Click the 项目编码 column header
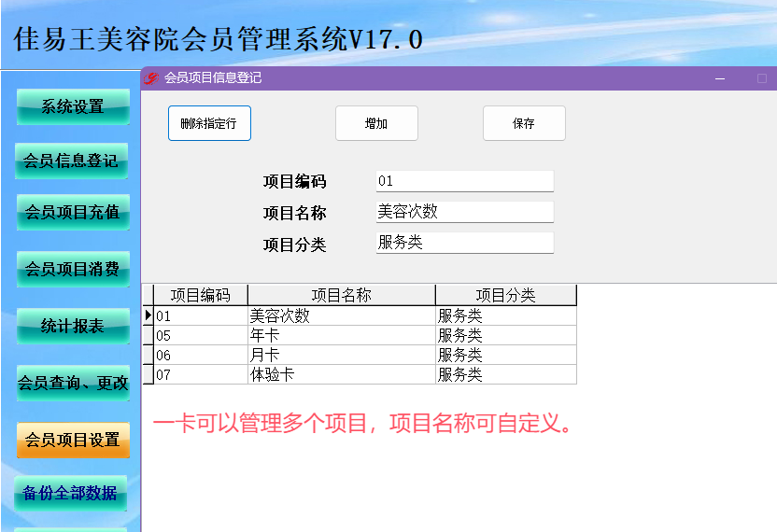The height and width of the screenshot is (532, 777). [x=201, y=295]
